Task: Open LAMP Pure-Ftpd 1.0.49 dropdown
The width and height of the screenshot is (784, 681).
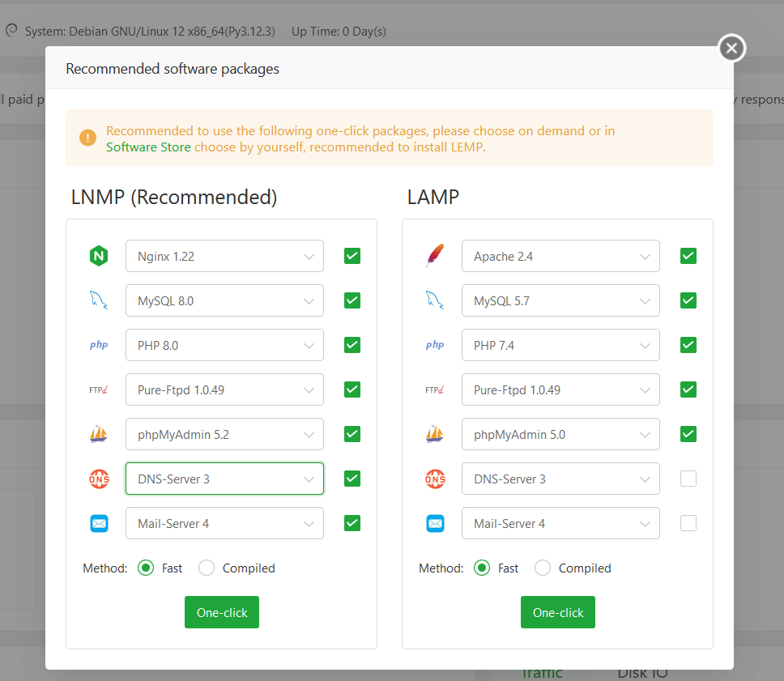Action: click(x=560, y=389)
